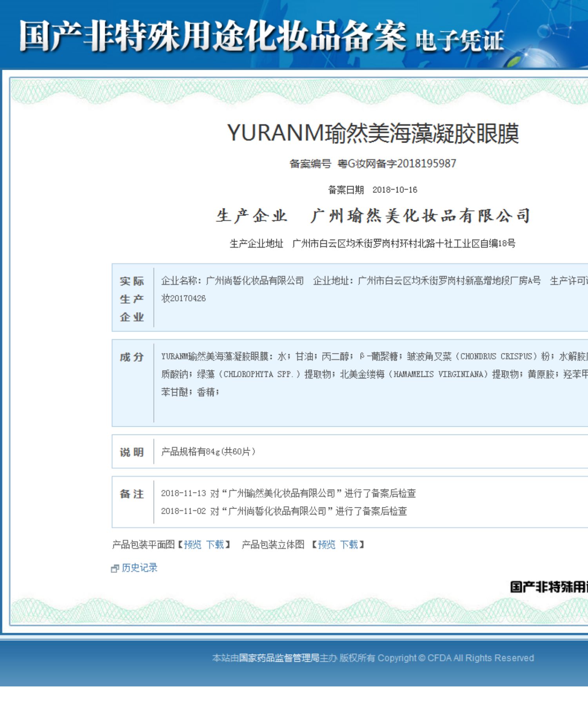Select the product title YURANM瑜然美海藻凝胶眼膜
Image resolution: width=588 pixels, height=726 pixels.
coord(373,133)
